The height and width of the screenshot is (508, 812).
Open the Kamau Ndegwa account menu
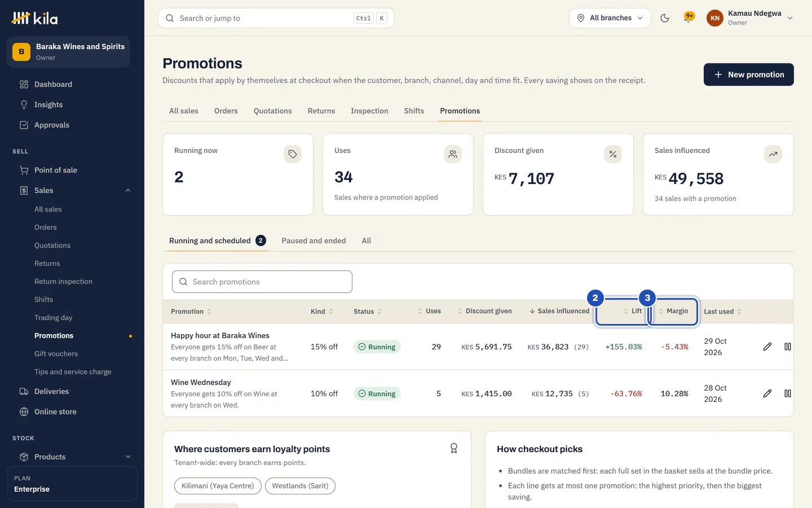(x=750, y=18)
